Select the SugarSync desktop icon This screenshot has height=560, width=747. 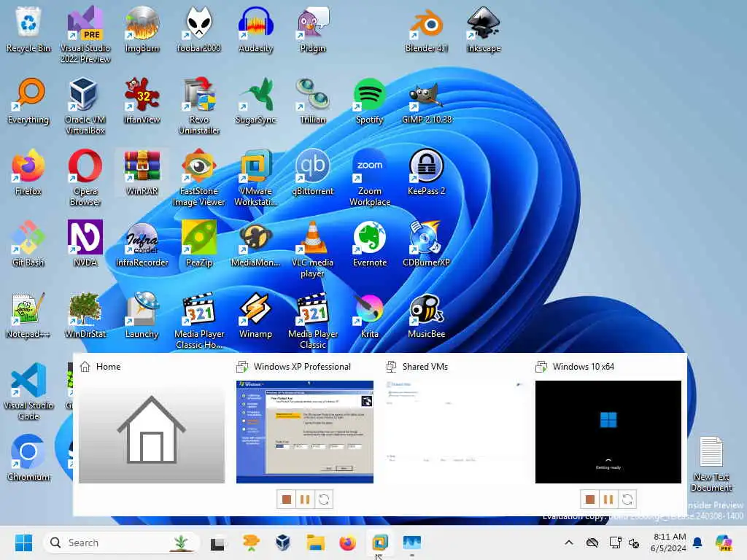(x=256, y=101)
